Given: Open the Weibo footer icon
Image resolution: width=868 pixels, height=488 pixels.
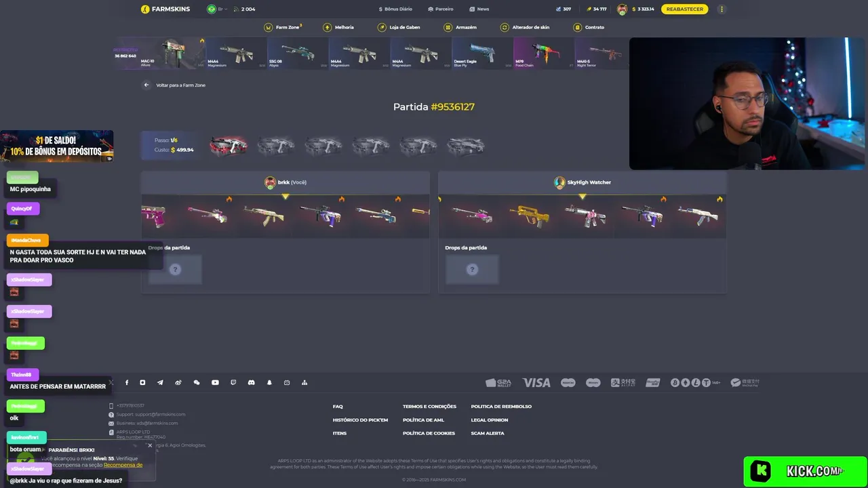Looking at the screenshot, I should (178, 382).
